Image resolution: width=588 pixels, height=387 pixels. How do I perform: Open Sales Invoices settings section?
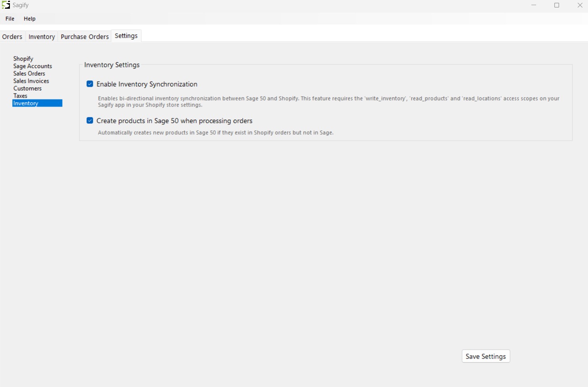pos(31,81)
